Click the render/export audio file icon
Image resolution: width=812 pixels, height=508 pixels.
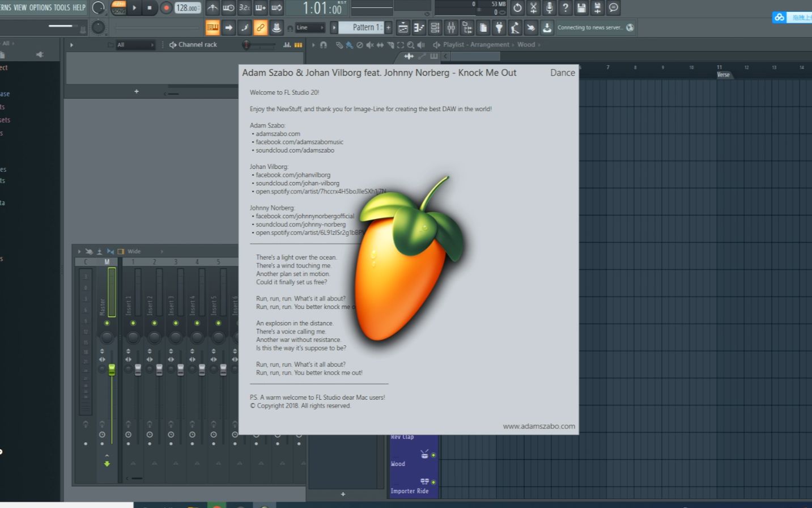[x=597, y=8]
